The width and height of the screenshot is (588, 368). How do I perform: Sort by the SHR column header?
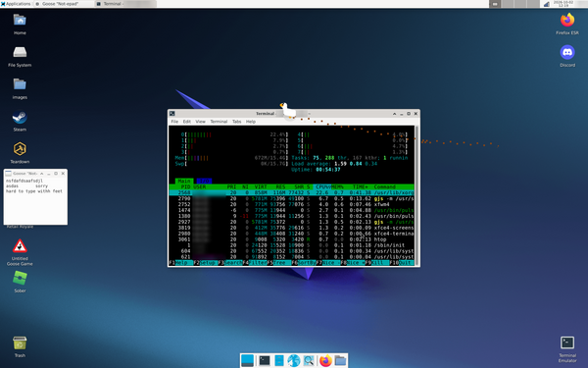click(x=299, y=186)
